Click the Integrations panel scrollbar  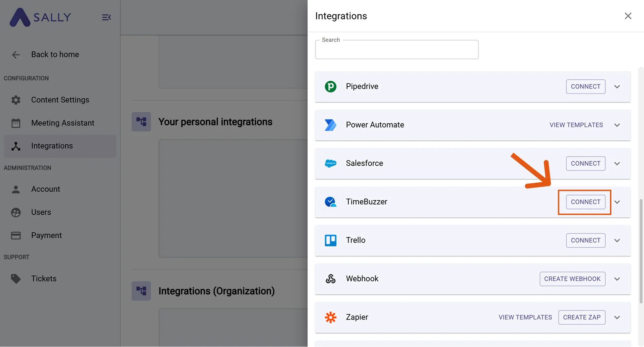pyautogui.click(x=641, y=251)
